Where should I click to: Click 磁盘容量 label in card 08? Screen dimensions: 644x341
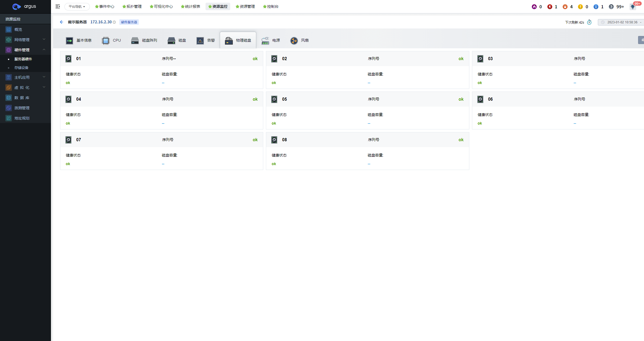tap(376, 155)
